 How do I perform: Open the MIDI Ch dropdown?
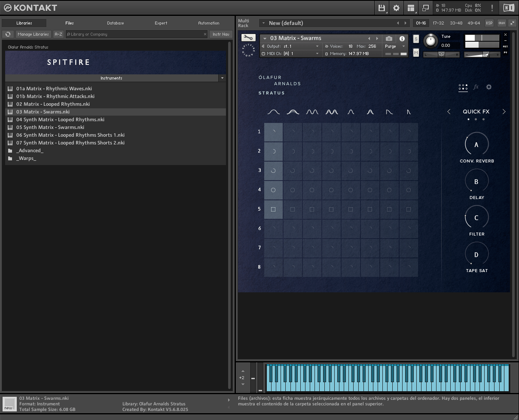click(290, 54)
